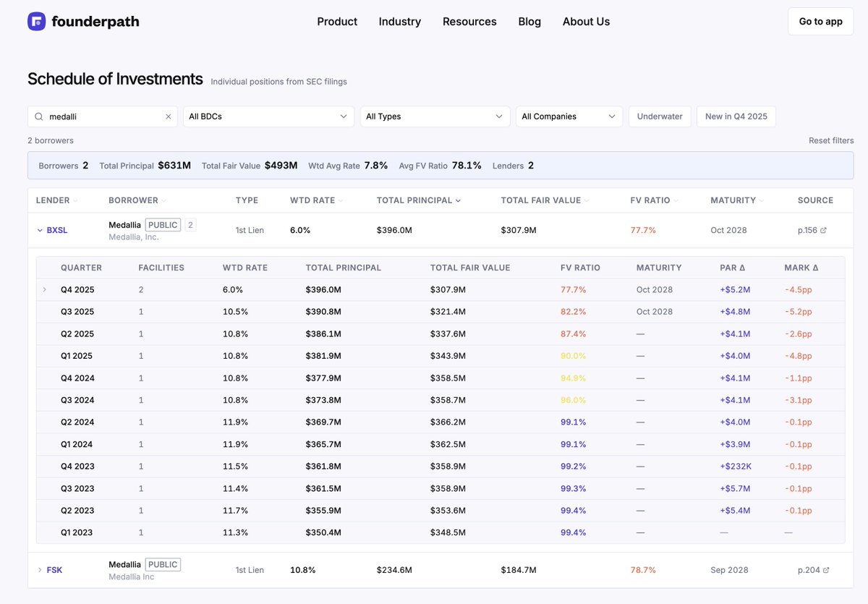This screenshot has height=604, width=868.
Task: Select the Q4 2023 quarter row
Action: [441, 467]
